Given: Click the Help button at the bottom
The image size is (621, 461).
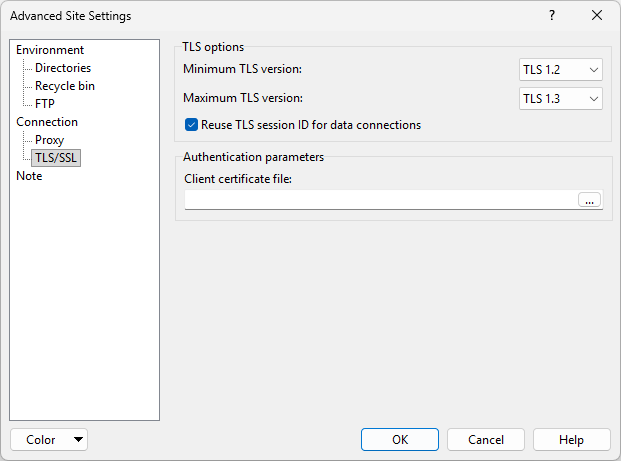Looking at the screenshot, I should pos(571,440).
